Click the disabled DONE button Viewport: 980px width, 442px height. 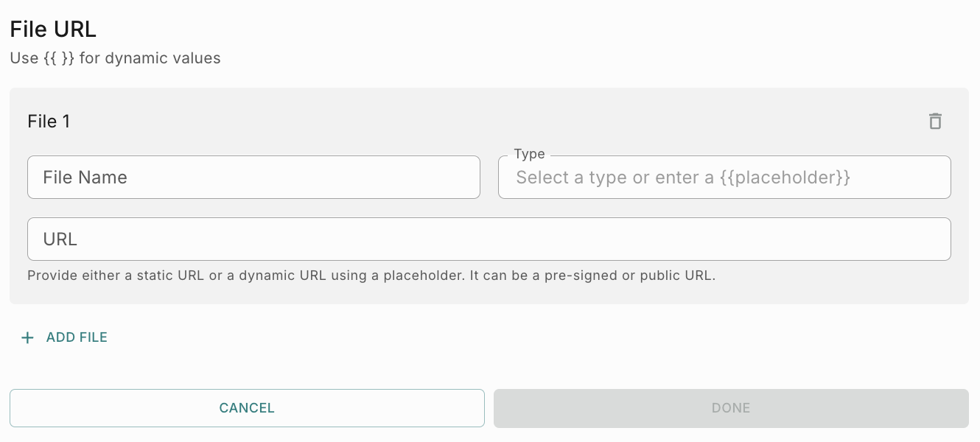730,407
